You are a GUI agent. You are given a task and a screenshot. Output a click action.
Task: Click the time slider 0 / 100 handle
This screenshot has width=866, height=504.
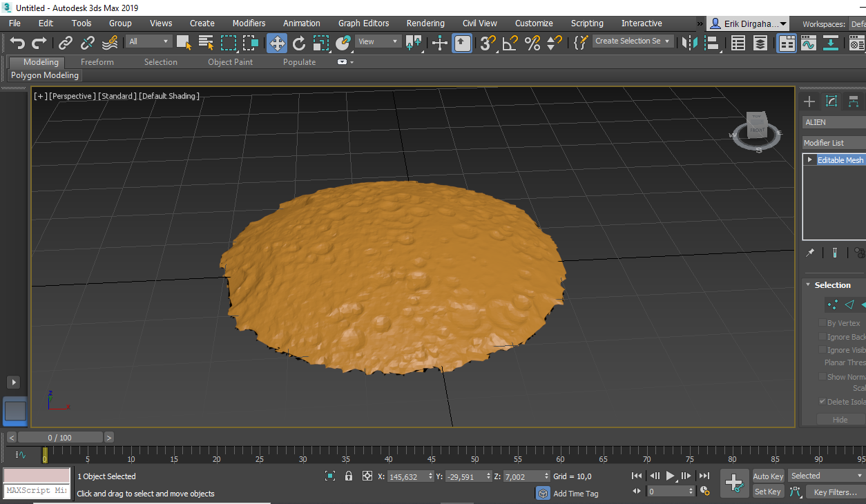tap(60, 437)
